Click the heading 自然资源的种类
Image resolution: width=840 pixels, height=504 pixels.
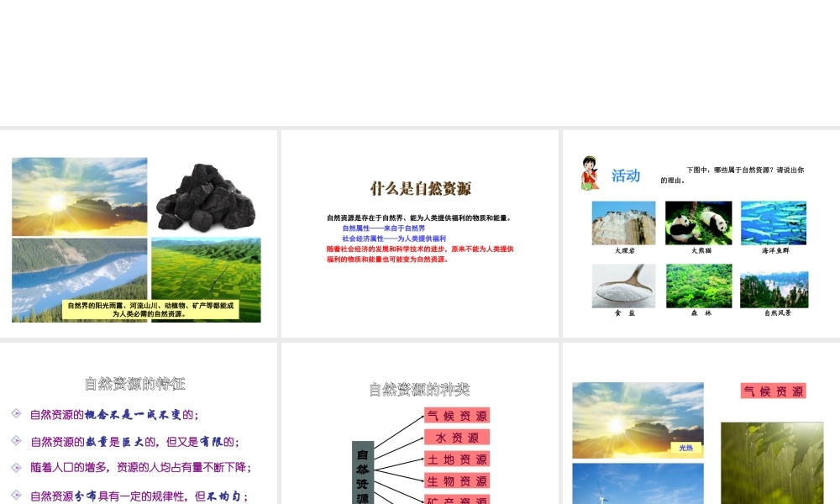[x=419, y=390]
